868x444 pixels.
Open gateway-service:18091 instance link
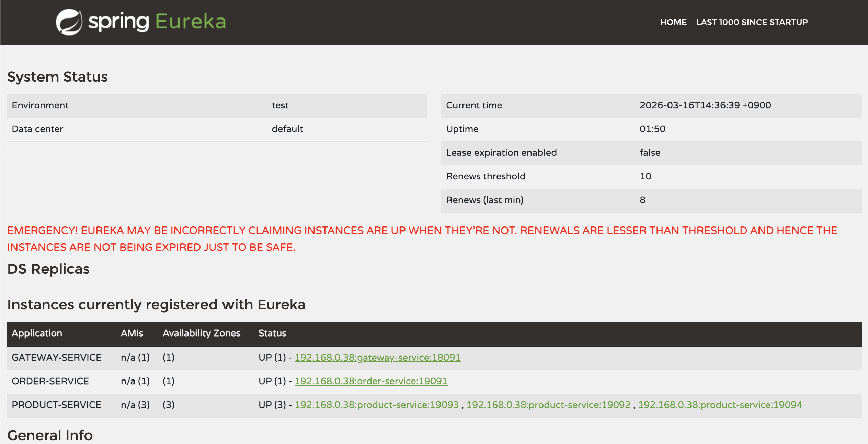(377, 358)
